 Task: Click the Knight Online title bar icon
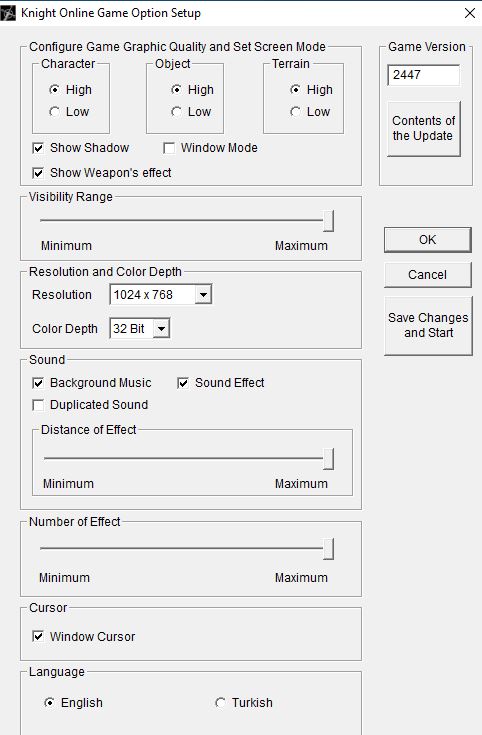tap(8, 13)
